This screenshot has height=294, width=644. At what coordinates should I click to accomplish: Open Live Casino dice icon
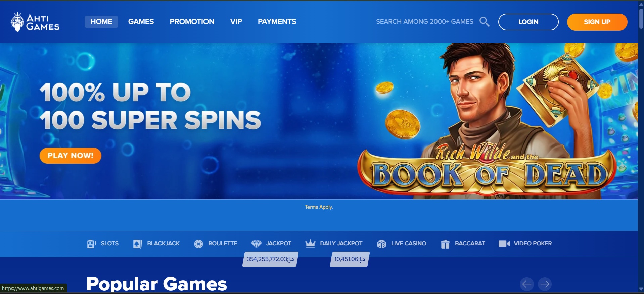[381, 244]
